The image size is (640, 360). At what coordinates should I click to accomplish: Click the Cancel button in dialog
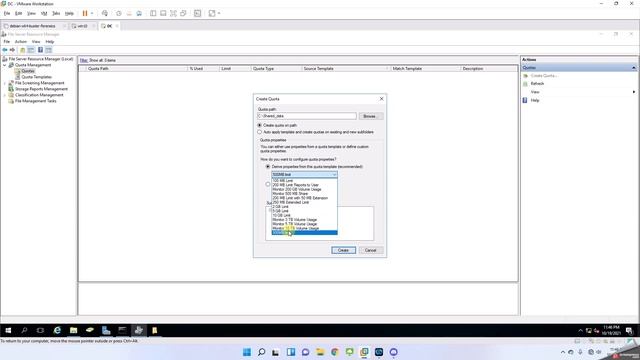point(371,250)
